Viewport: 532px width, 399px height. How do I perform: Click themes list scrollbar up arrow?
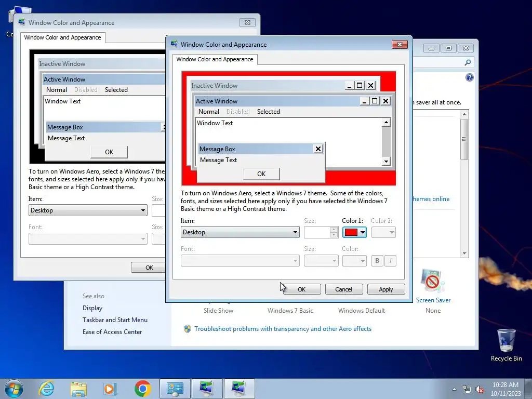coord(464,114)
